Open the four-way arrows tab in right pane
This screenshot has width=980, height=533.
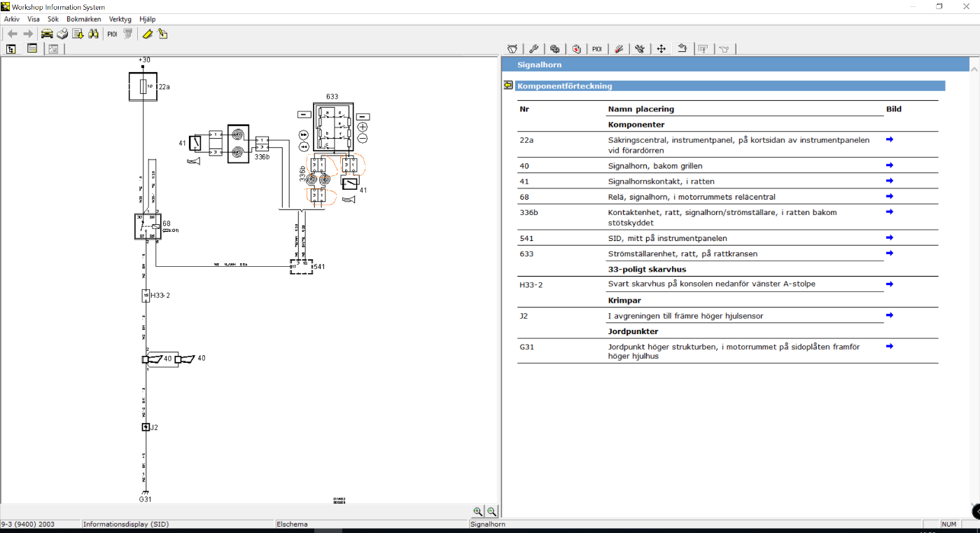point(661,49)
